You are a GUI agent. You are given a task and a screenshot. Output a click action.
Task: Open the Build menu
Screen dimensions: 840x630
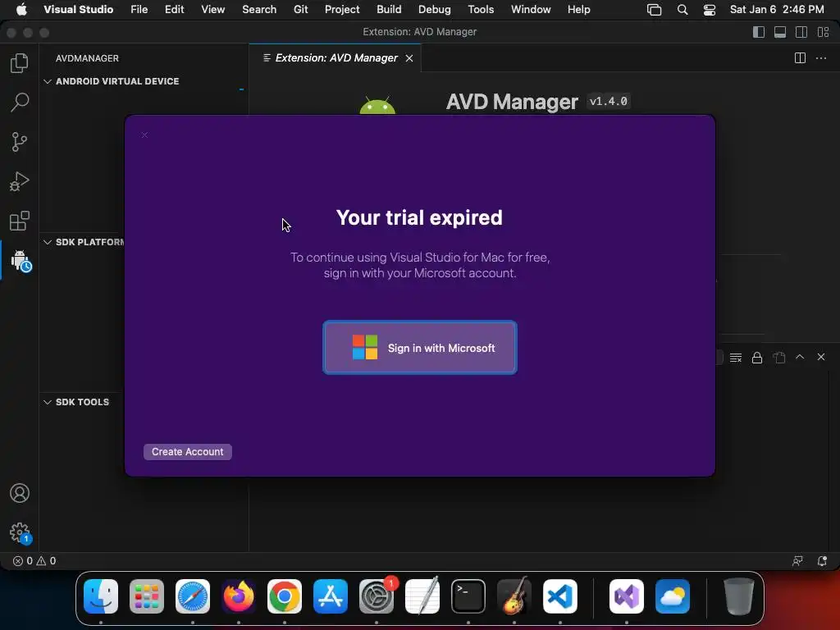[389, 10]
